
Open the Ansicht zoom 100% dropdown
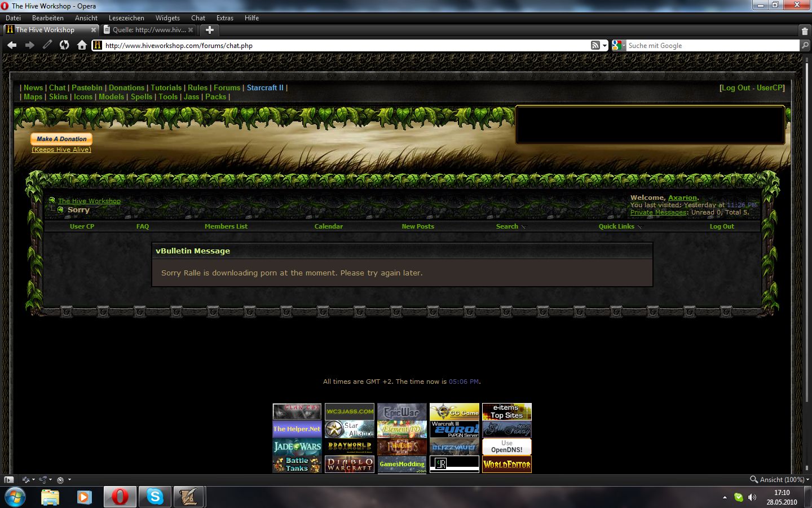pyautogui.click(x=780, y=479)
